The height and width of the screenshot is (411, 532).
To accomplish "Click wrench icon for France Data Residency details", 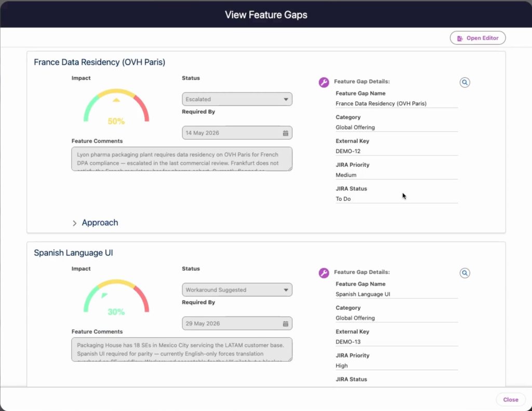I will coord(324,82).
